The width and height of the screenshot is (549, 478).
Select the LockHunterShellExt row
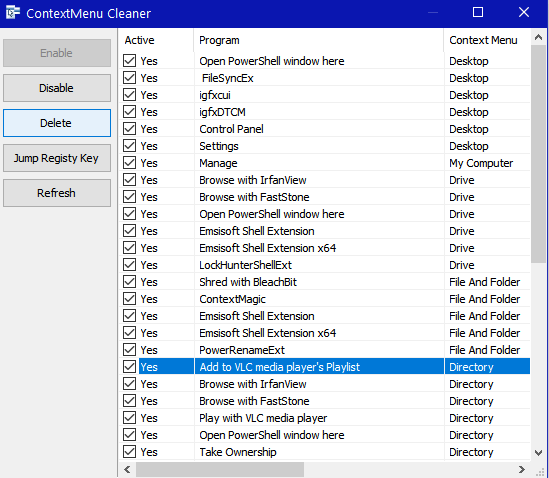tap(326, 265)
